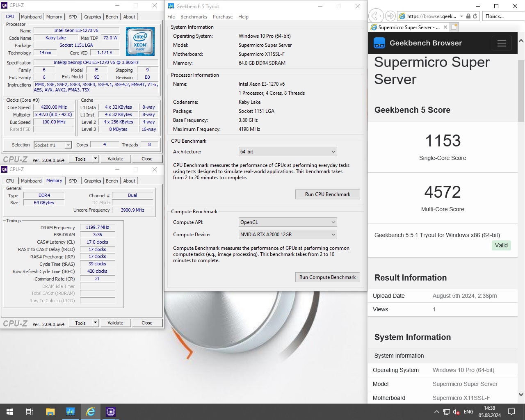Image resolution: width=525 pixels, height=420 pixels.
Task: Click the browser forward arrow button
Action: point(390,16)
